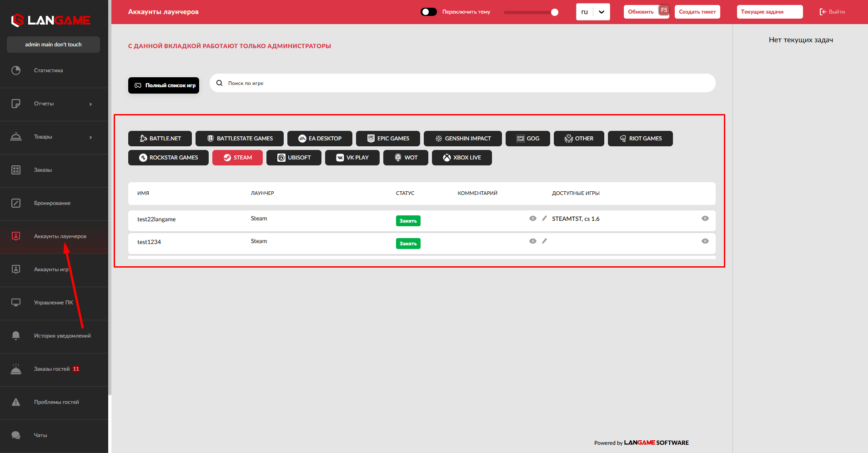This screenshot has width=868, height=453.
Task: Show comment eye for test22langame row
Action: click(533, 219)
